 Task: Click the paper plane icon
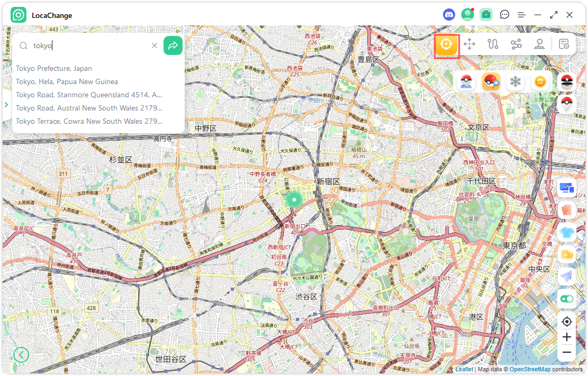click(566, 277)
